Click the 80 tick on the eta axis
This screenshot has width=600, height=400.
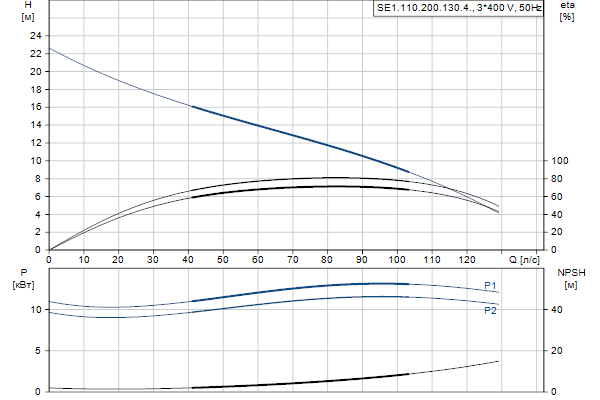point(558,179)
